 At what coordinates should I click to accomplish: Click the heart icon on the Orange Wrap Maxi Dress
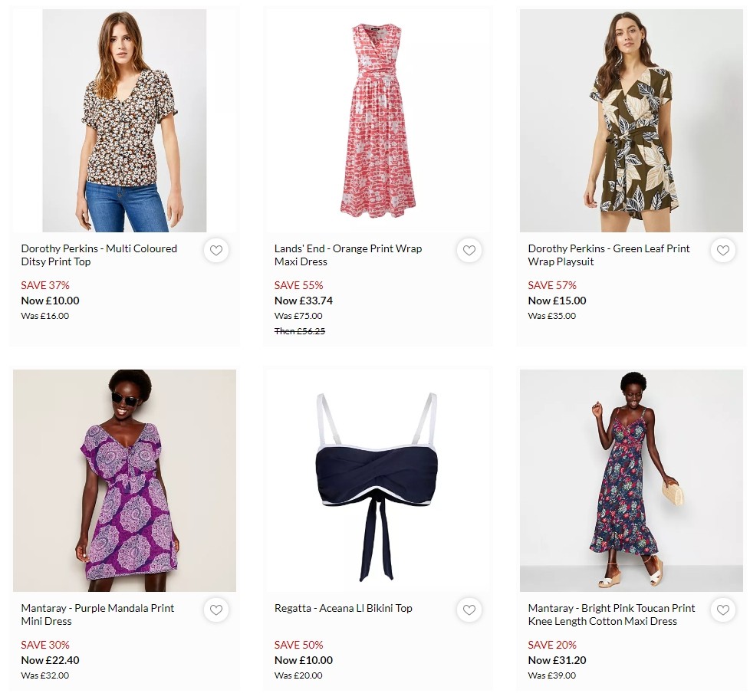coord(469,250)
